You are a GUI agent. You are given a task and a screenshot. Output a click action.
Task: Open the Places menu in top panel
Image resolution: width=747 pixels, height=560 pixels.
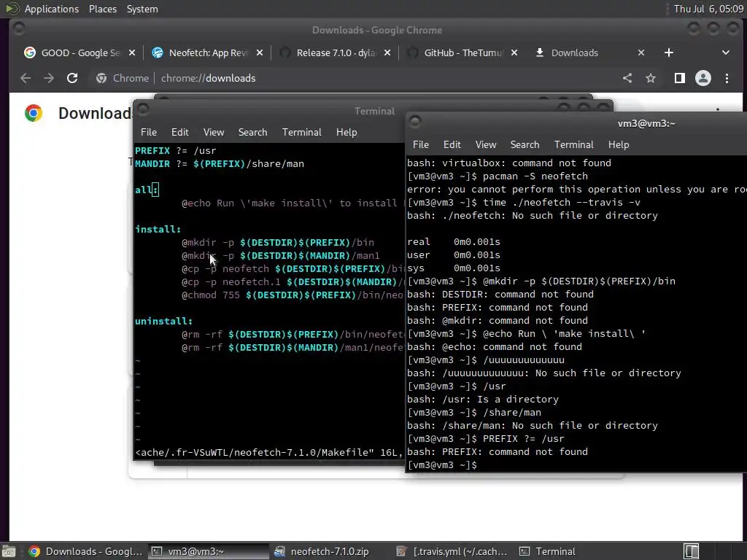pyautogui.click(x=102, y=9)
